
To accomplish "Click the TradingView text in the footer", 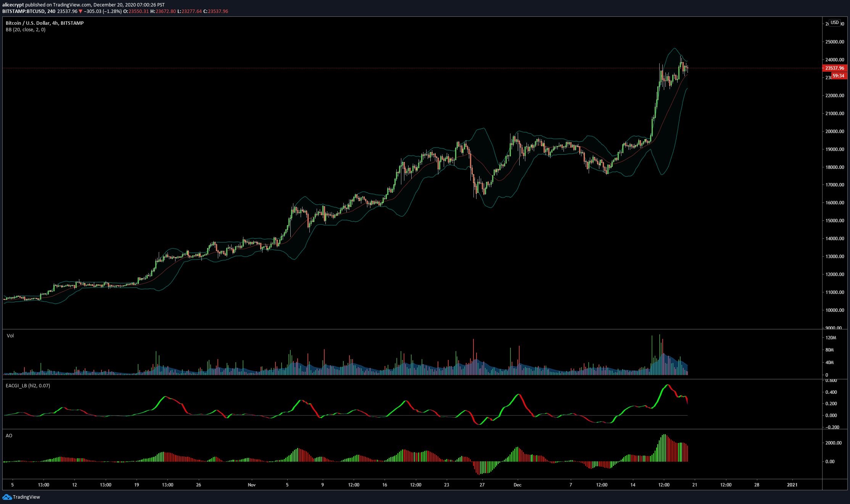I will coord(26,497).
